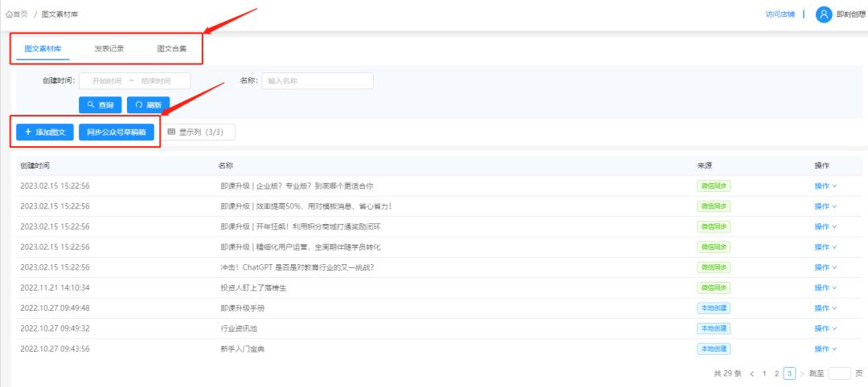Click 微信同步 tag in ChatGPT row
This screenshot has width=868, height=387.
[714, 267]
